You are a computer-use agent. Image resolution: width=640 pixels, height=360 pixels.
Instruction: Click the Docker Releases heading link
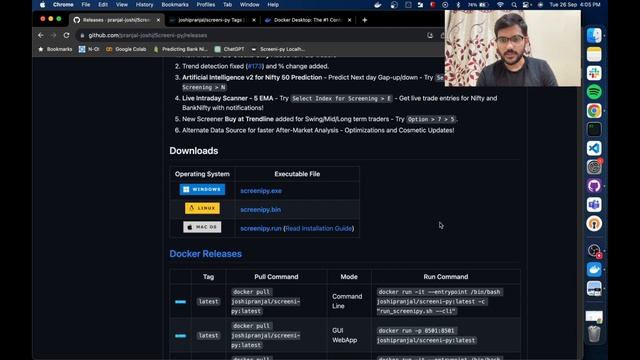[x=205, y=253]
